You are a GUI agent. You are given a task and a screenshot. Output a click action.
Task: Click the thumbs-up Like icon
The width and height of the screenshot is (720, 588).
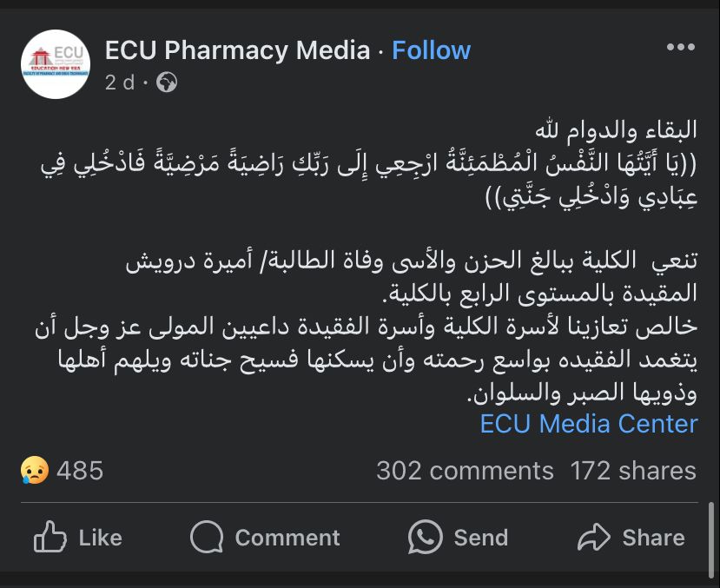click(x=50, y=537)
